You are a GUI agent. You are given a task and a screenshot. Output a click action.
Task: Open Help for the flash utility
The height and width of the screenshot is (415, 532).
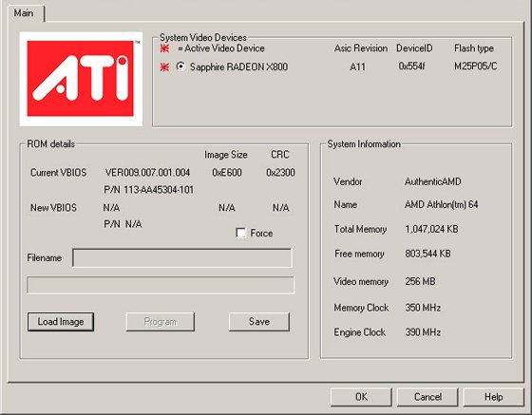[x=494, y=397]
